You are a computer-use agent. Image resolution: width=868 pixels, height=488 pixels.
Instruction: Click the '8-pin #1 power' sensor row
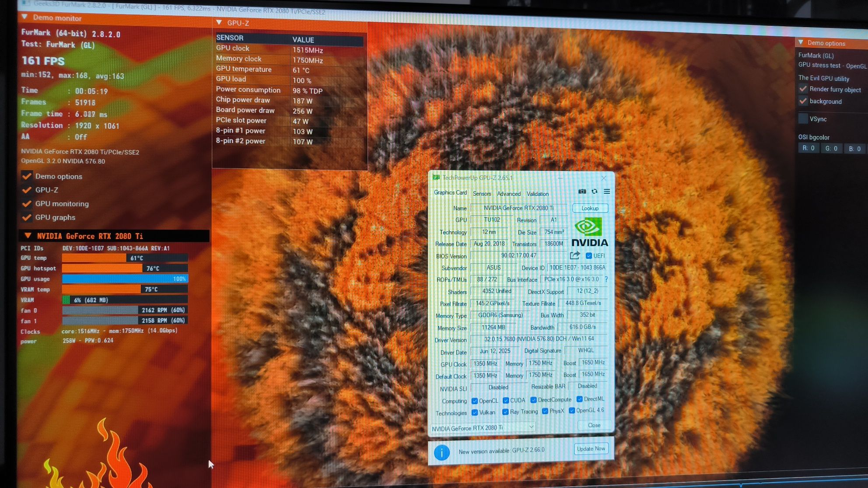(290, 131)
